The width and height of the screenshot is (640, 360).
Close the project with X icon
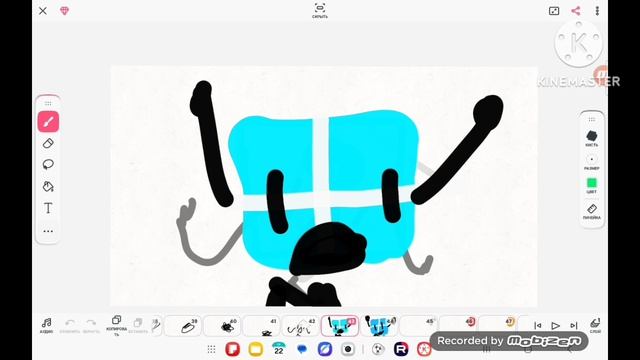pyautogui.click(x=43, y=11)
